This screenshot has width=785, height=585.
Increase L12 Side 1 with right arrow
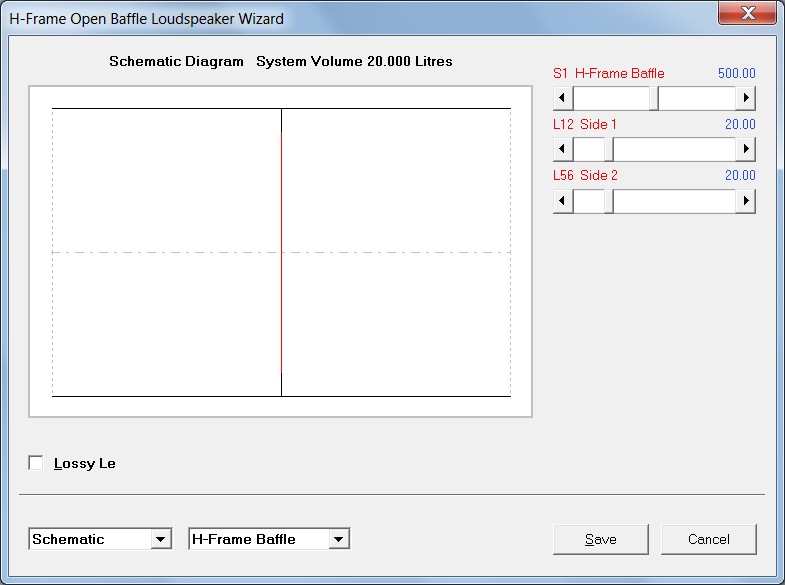[x=745, y=149]
